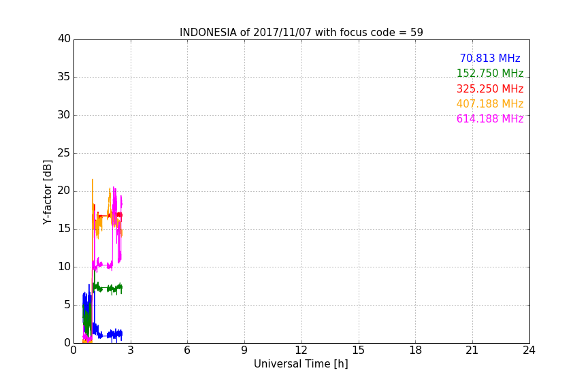
Task: Select the 70.813 MHz legend label
Action: coord(490,58)
